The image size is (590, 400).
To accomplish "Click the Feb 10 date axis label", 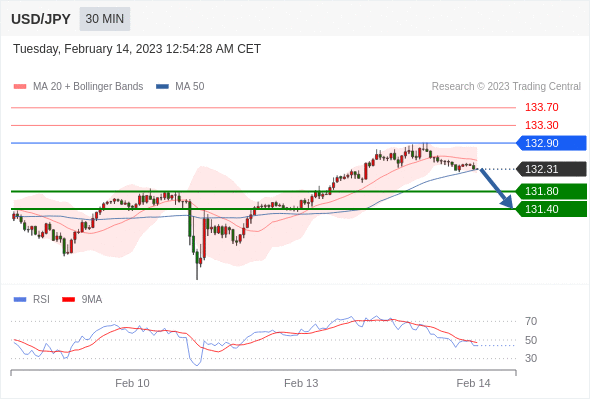I will pos(132,383).
